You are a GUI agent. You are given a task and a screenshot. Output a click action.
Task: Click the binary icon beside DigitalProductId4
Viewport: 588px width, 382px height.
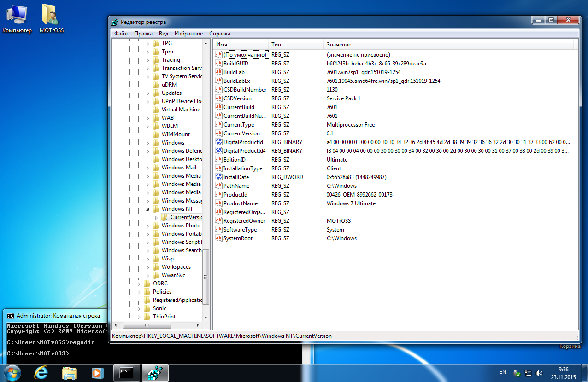[219, 150]
